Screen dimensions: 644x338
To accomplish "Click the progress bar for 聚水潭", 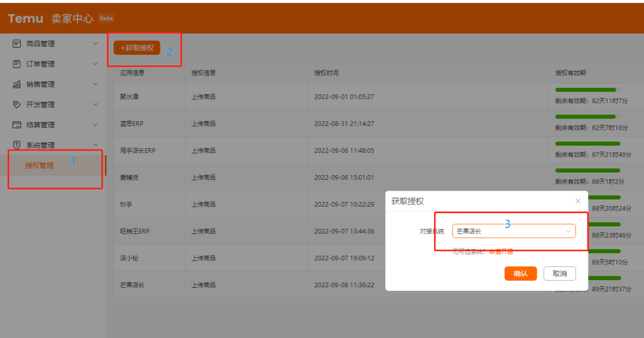I will [x=588, y=90].
